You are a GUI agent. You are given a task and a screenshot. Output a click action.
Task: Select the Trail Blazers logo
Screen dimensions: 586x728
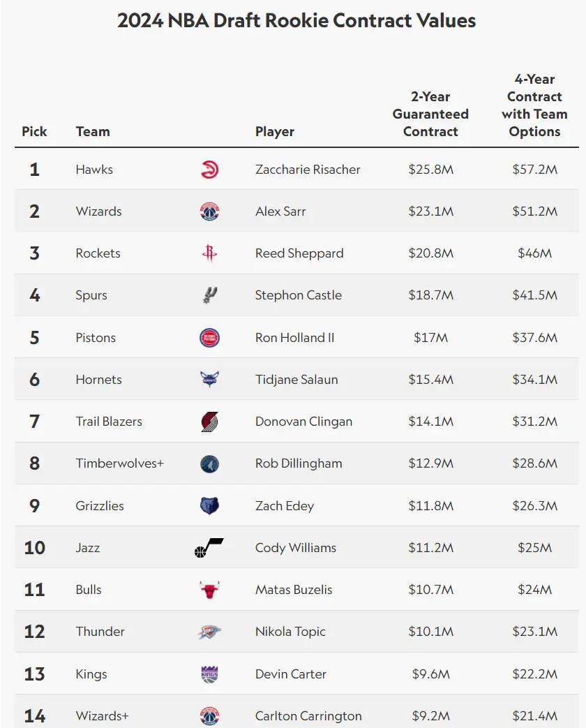coord(209,422)
